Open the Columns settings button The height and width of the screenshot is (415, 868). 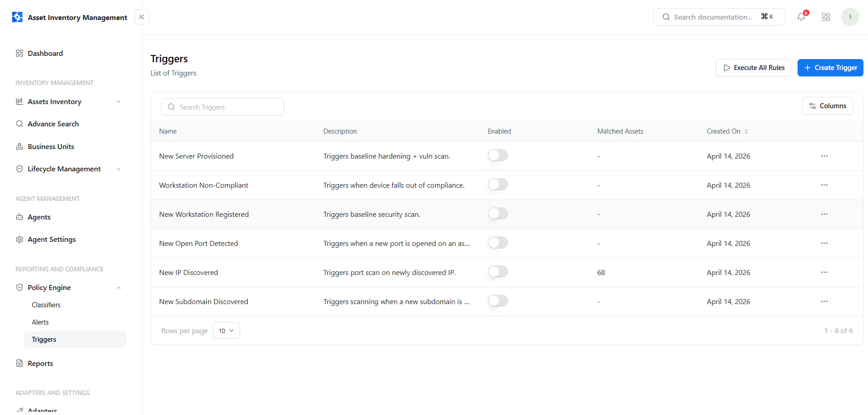click(827, 106)
